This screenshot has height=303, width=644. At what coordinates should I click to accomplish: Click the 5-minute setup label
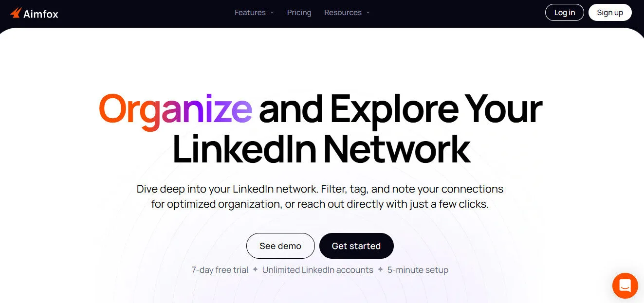tap(418, 270)
